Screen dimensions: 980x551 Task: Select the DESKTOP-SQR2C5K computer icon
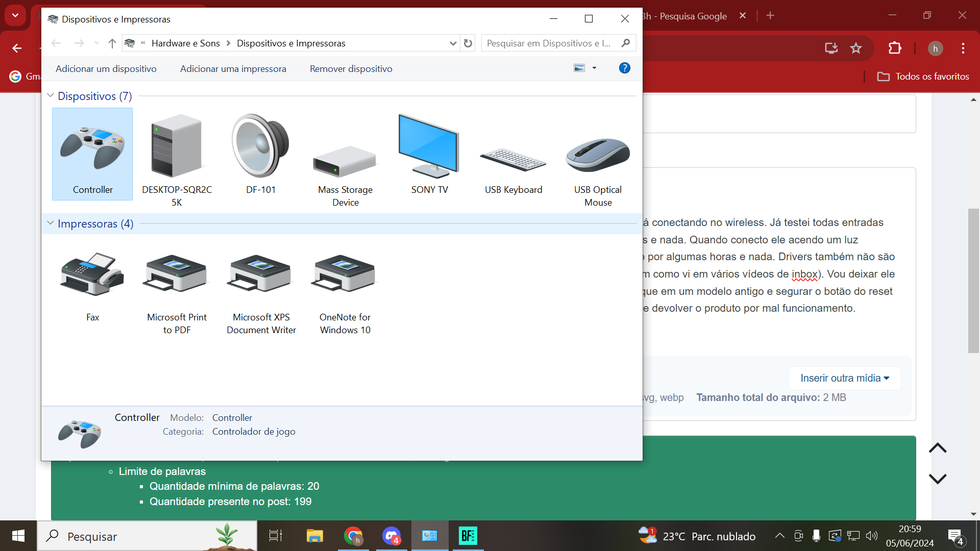tap(177, 159)
